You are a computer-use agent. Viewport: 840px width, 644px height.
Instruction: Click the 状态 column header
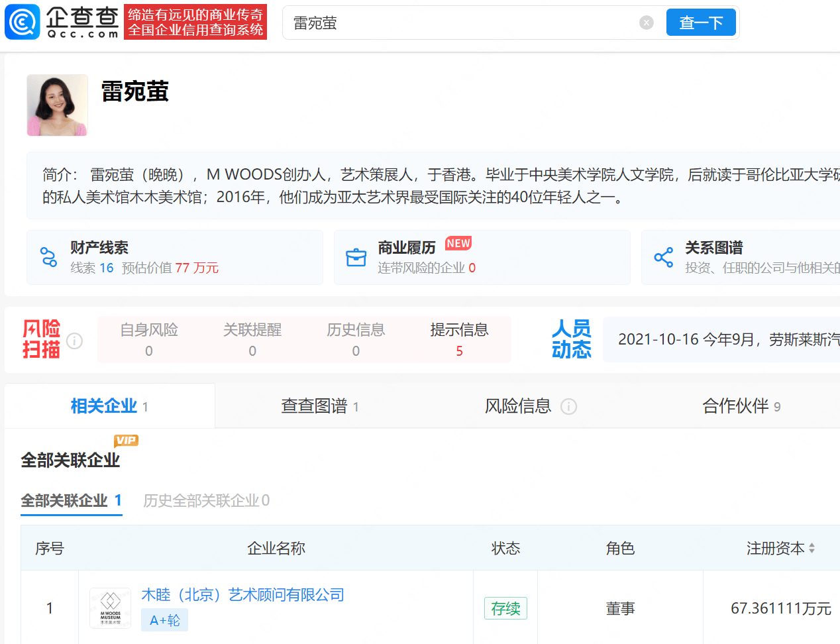tap(505, 549)
